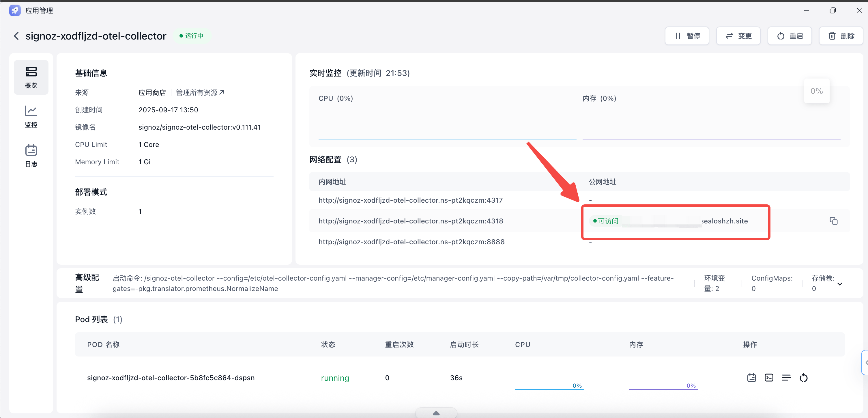Open the 日志 logs sidebar tab
868x418 pixels.
pyautogui.click(x=31, y=155)
